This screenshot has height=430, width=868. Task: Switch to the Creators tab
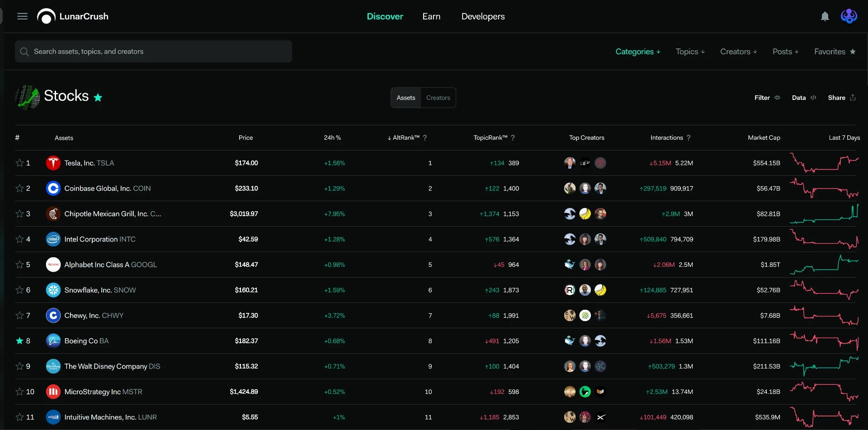[438, 98]
